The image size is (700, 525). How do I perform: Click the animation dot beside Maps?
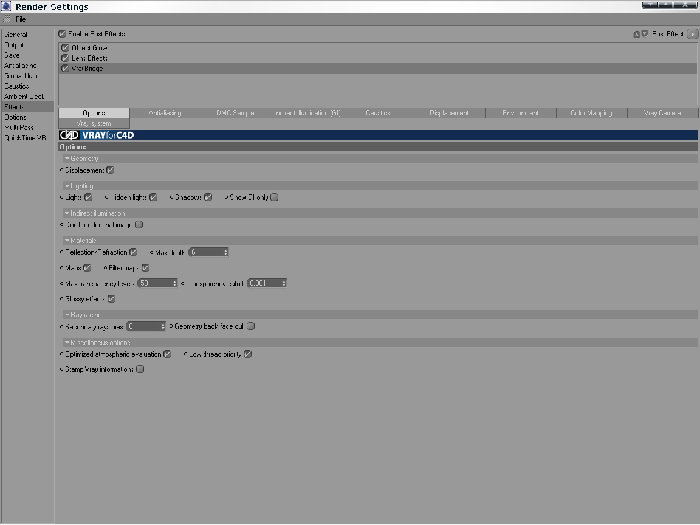[62, 268]
